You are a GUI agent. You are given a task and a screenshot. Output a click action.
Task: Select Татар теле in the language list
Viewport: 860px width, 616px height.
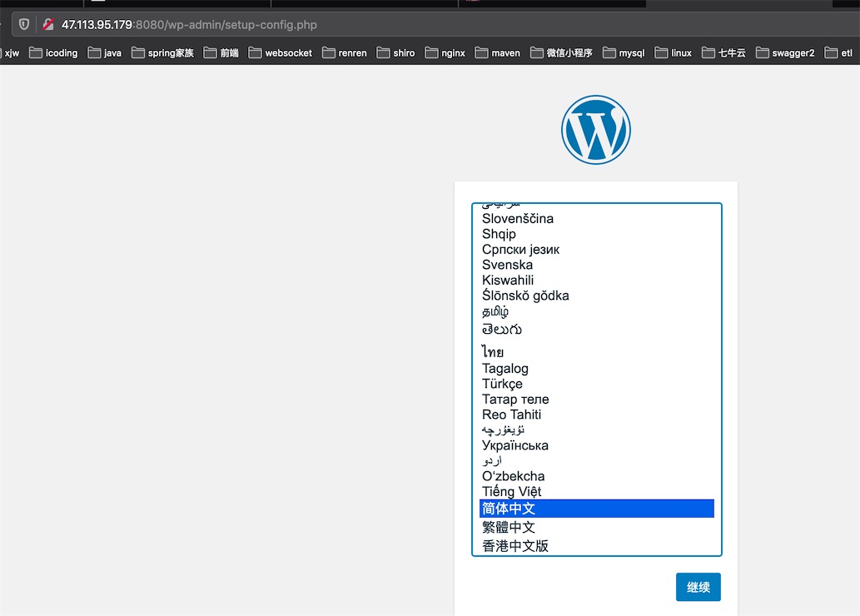coord(597,399)
